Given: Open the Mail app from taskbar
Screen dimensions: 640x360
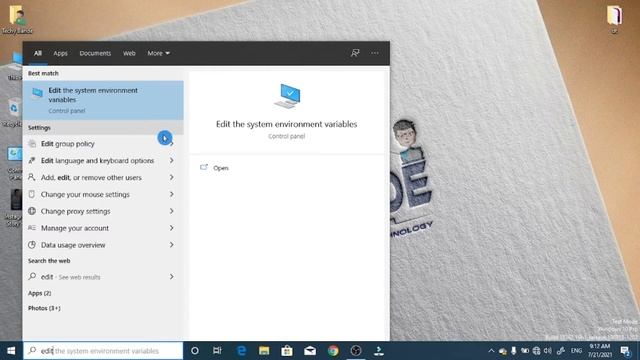Looking at the screenshot, I should [310, 351].
